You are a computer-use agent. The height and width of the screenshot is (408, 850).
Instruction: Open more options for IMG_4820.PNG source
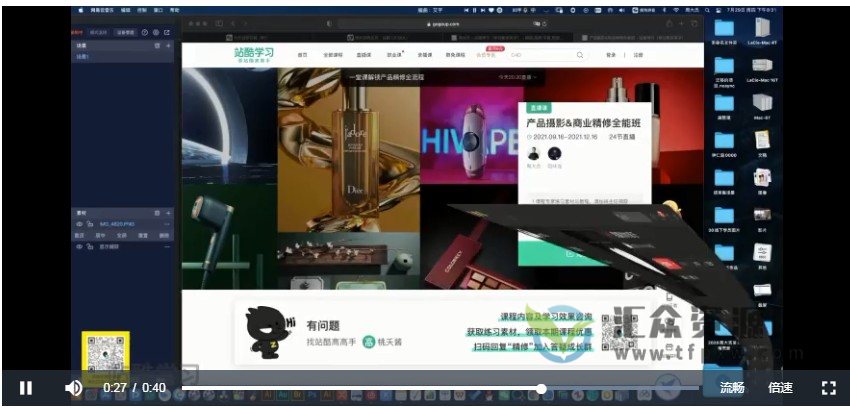[167, 224]
